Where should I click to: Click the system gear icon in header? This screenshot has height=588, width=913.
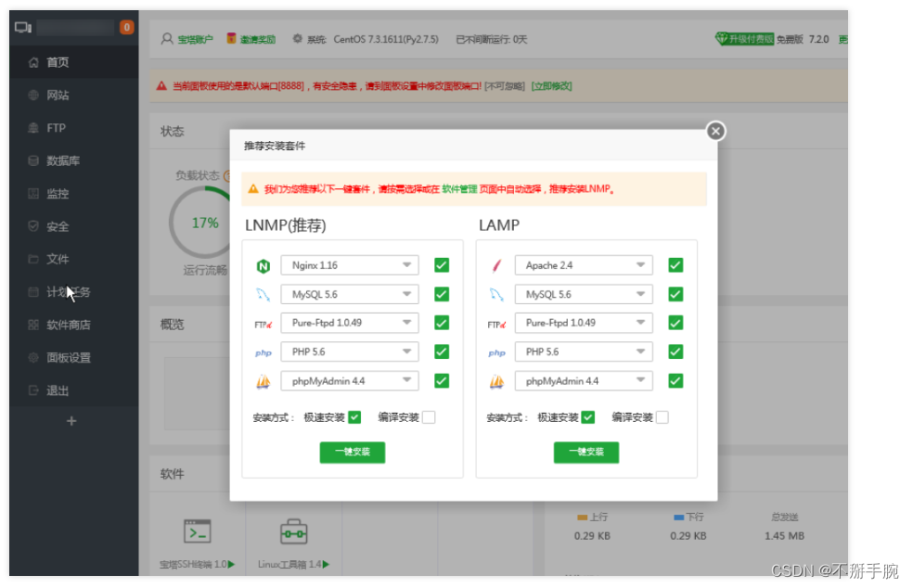pyautogui.click(x=297, y=38)
